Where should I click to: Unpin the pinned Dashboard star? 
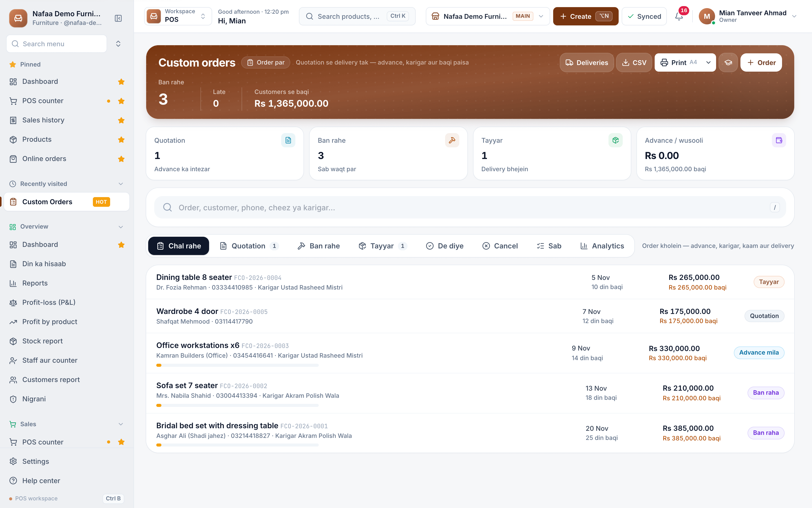pos(121,82)
